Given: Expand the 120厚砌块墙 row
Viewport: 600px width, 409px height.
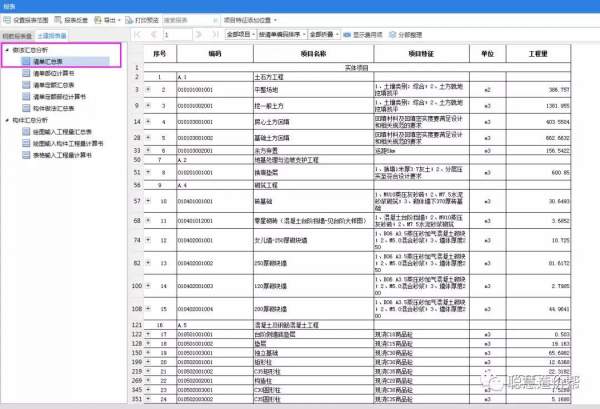Looking at the screenshot, I should (148, 286).
